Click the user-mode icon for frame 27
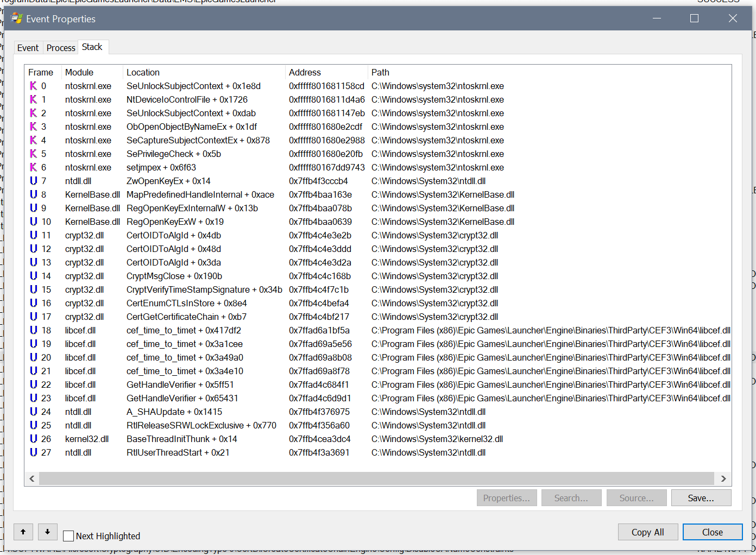The height and width of the screenshot is (555, 756). click(34, 452)
